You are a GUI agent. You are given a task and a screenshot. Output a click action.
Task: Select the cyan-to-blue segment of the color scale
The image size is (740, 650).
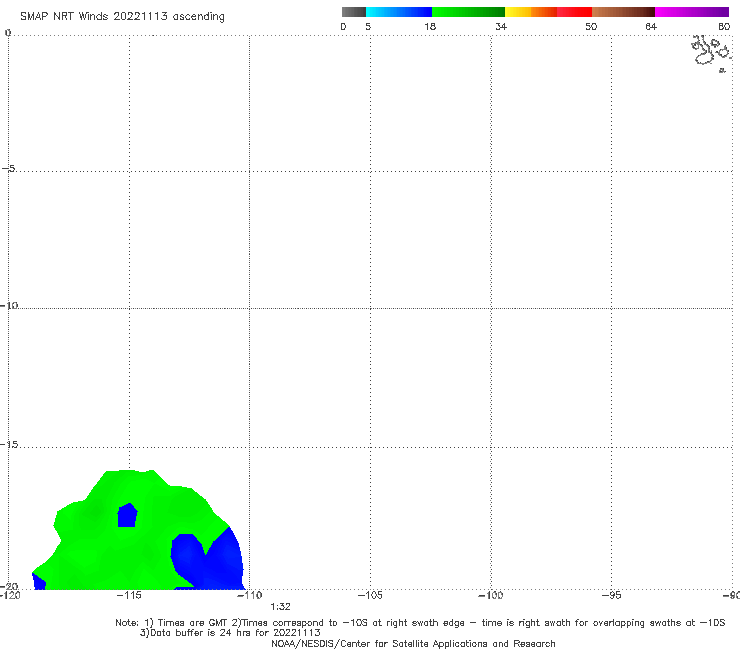tap(399, 12)
